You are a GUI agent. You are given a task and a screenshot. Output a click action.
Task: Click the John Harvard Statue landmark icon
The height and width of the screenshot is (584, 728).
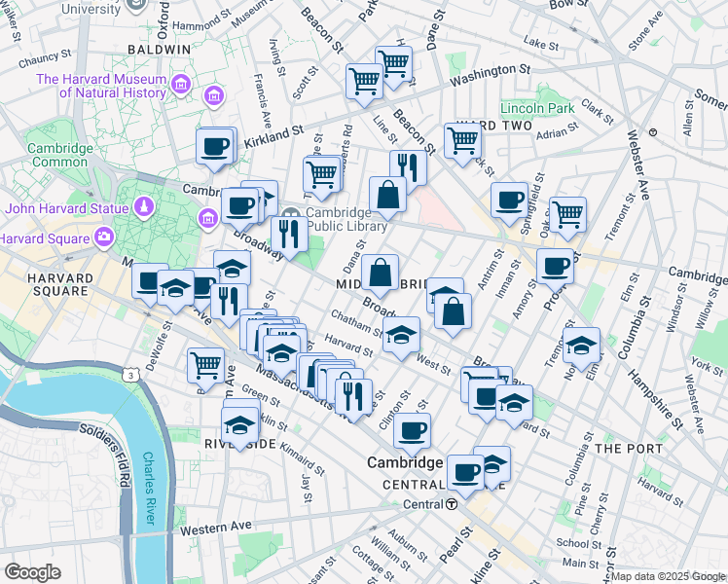coord(143,207)
